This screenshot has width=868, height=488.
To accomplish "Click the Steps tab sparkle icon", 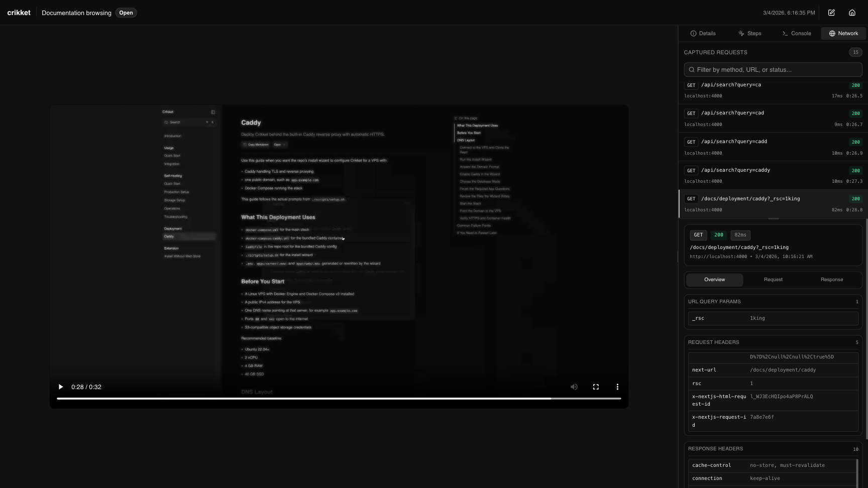I will 741,33.
